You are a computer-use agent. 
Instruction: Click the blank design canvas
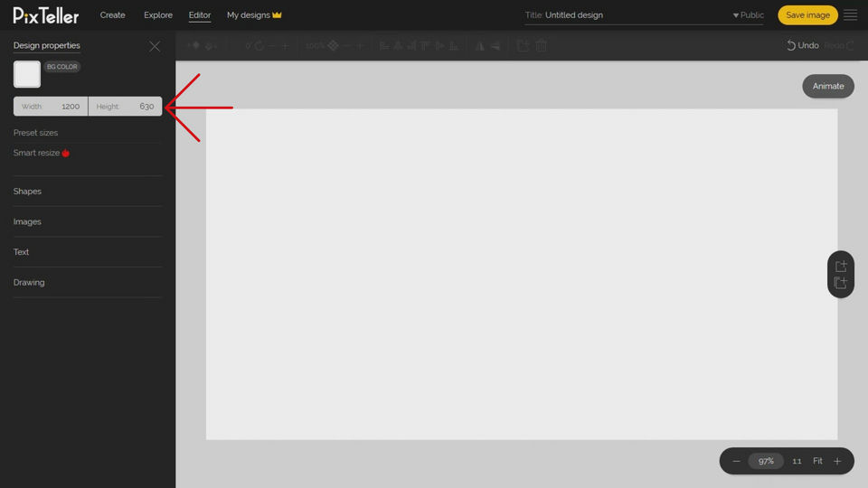[522, 274]
